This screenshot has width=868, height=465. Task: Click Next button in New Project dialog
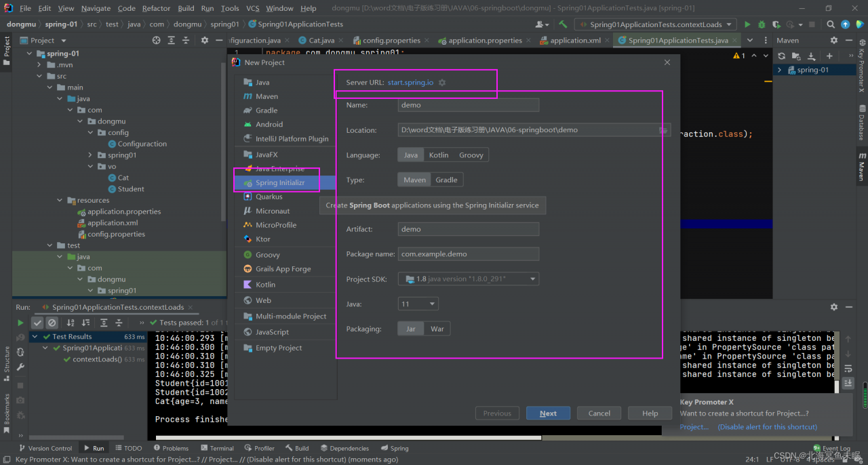tap(548, 413)
